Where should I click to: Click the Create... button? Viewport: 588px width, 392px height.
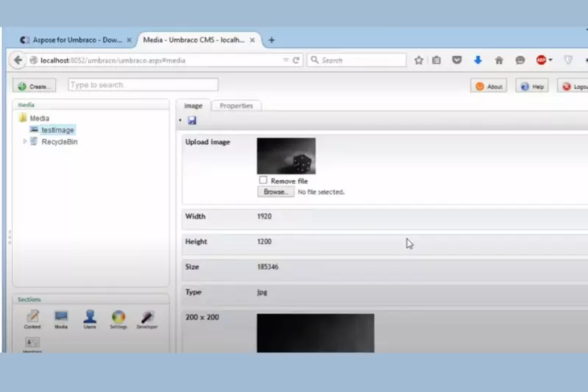[34, 86]
